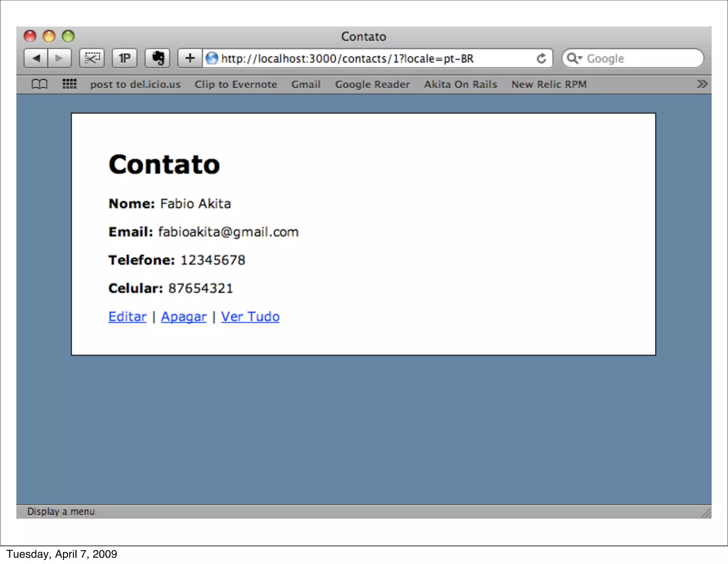Open the Google search magnifier dropdown

click(574, 58)
